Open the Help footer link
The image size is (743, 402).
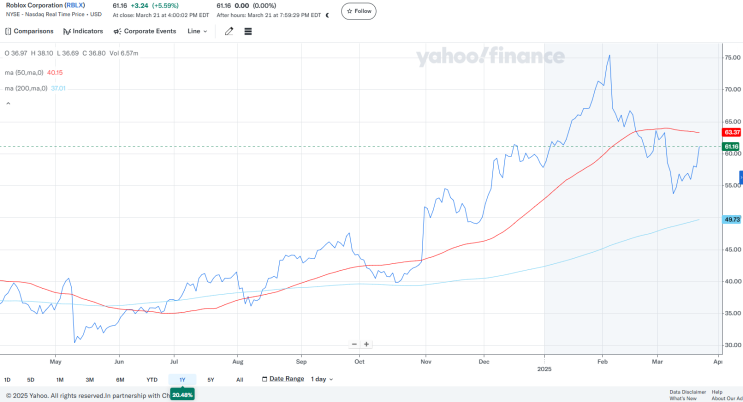point(717,392)
